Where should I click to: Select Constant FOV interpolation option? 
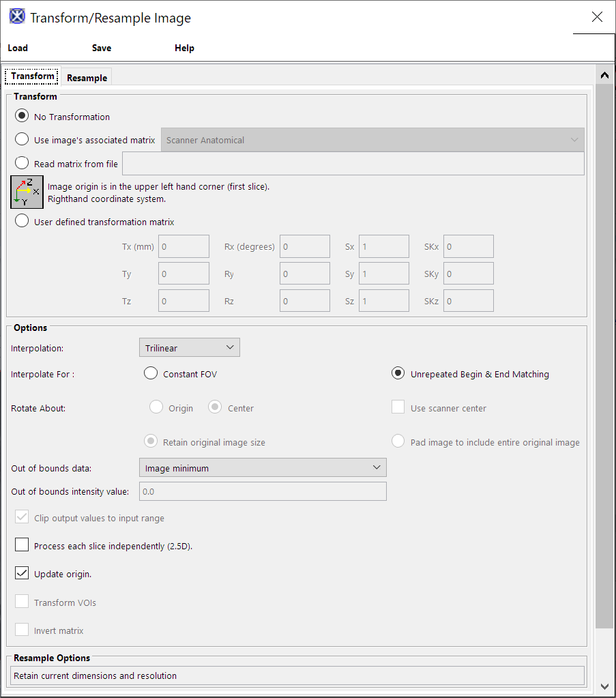point(151,374)
